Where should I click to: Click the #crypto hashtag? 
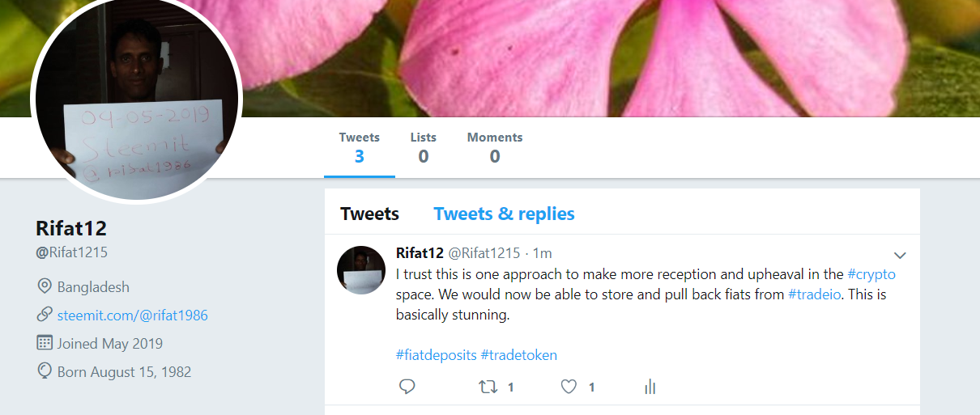click(x=871, y=274)
